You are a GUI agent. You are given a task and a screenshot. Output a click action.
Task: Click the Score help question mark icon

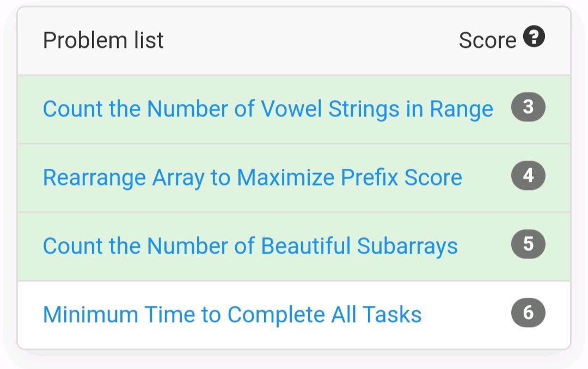point(534,36)
